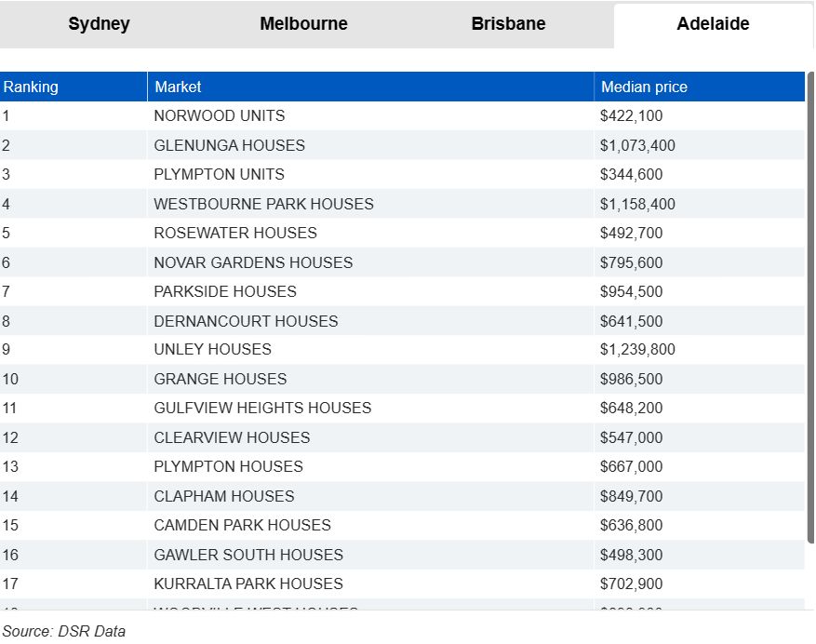Click the $422,100 median price cell

pos(631,116)
